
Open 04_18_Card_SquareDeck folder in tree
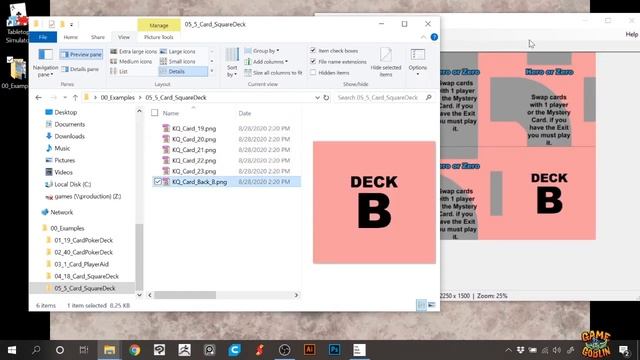(x=87, y=276)
